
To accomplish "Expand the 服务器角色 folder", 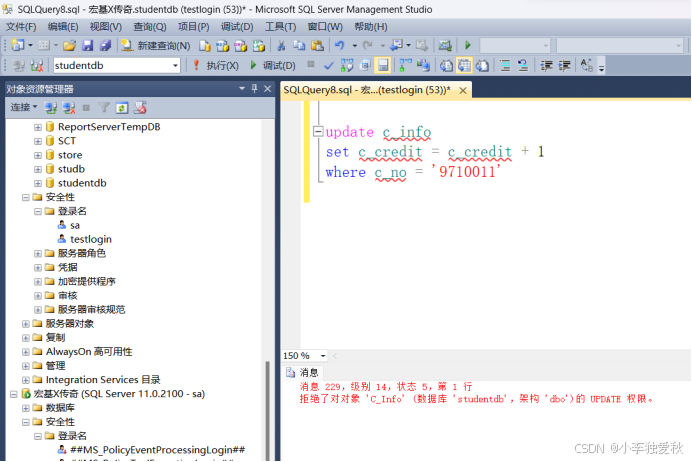I will click(x=38, y=253).
